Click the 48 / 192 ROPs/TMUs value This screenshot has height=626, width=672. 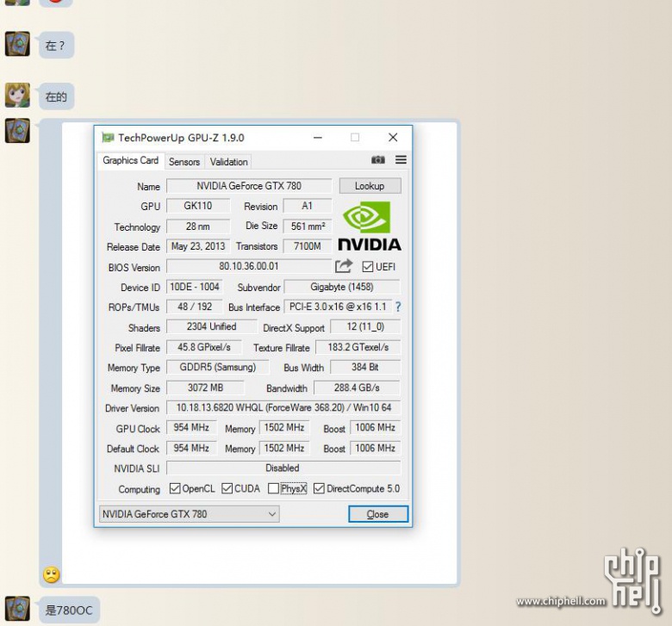tap(195, 307)
